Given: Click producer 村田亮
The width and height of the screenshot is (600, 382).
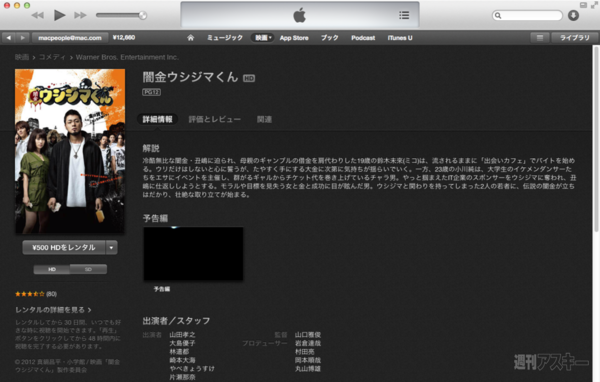Looking at the screenshot, I should coord(305,351).
